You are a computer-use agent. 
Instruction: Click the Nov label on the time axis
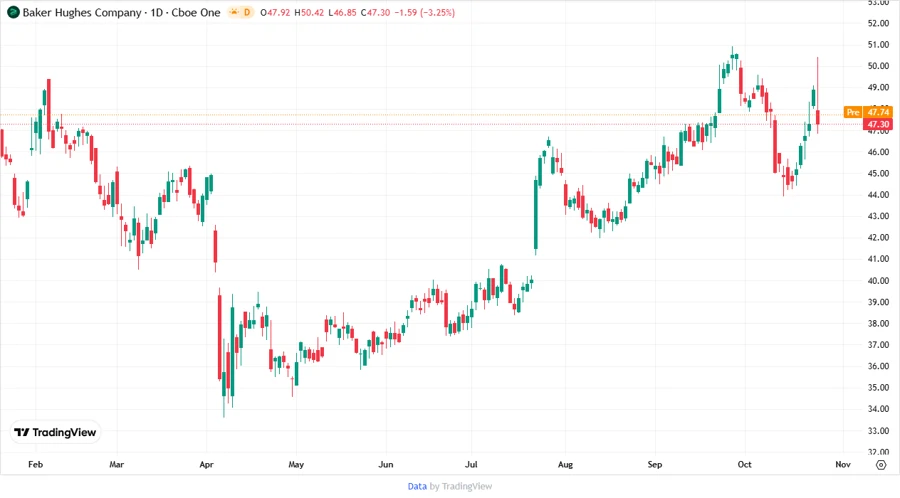[843, 464]
